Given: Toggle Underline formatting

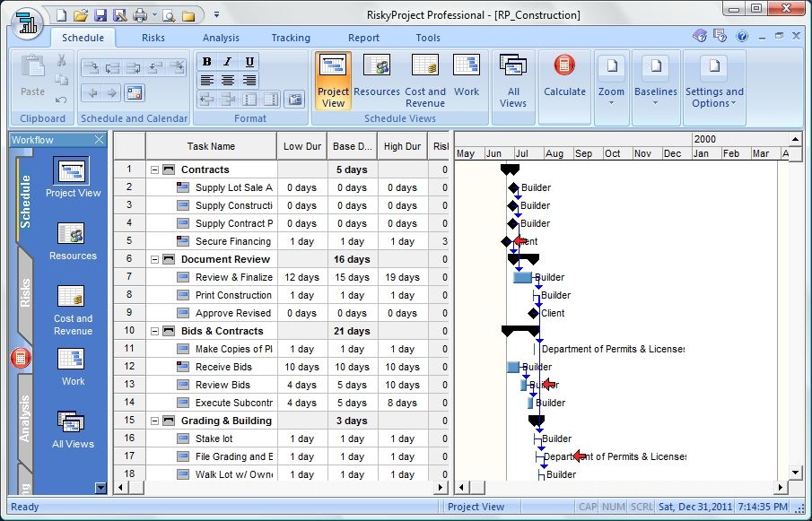Looking at the screenshot, I should tap(249, 62).
